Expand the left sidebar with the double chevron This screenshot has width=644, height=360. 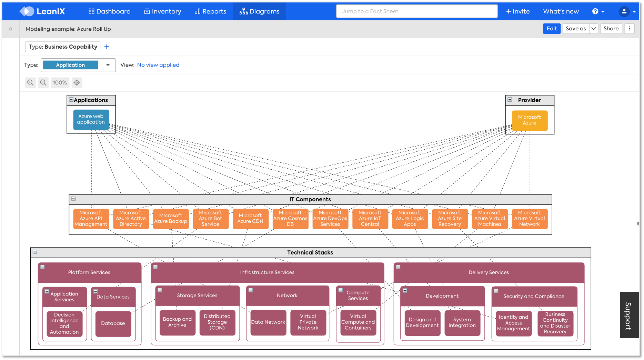coord(10,29)
